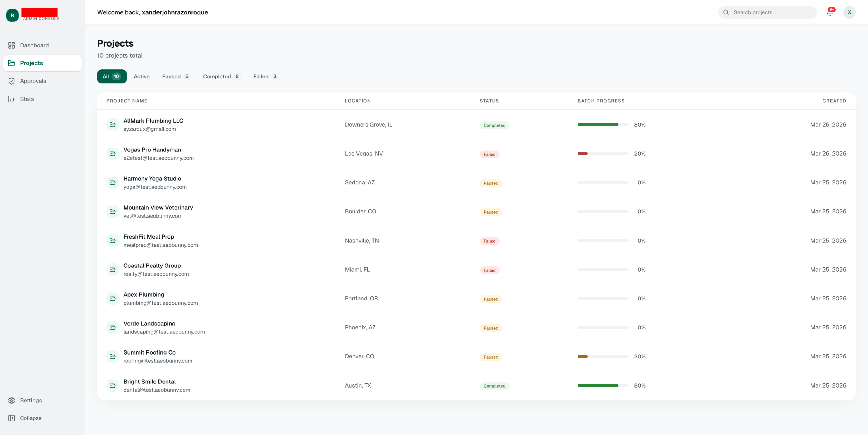Click folder icon for Harmony Yoga Studio
This screenshot has width=868, height=435.
pos(113,183)
